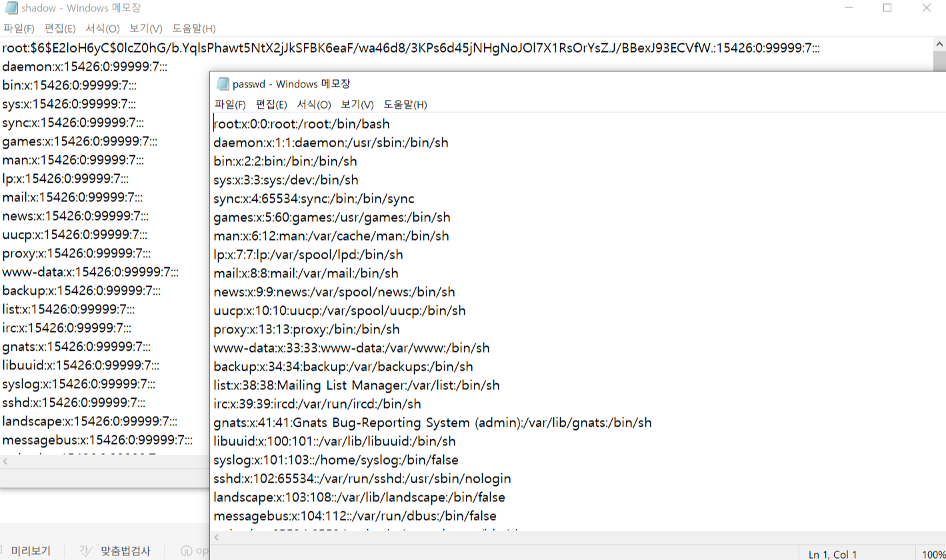Click the passwd window Notepad icon
This screenshot has width=946, height=560.
click(x=223, y=83)
